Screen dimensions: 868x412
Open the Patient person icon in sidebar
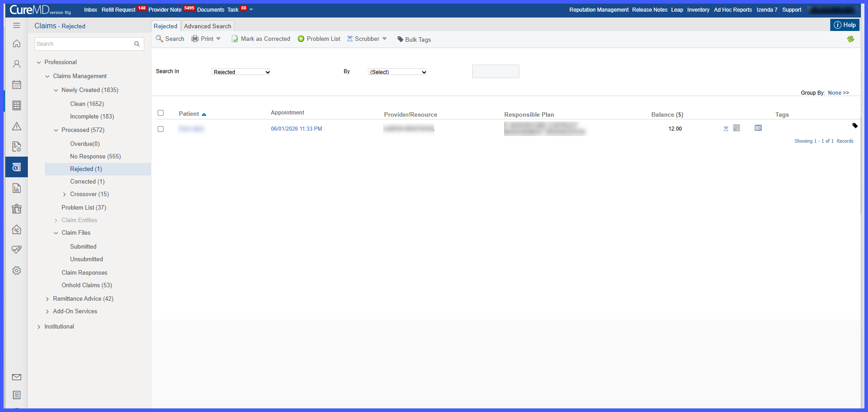pos(17,64)
